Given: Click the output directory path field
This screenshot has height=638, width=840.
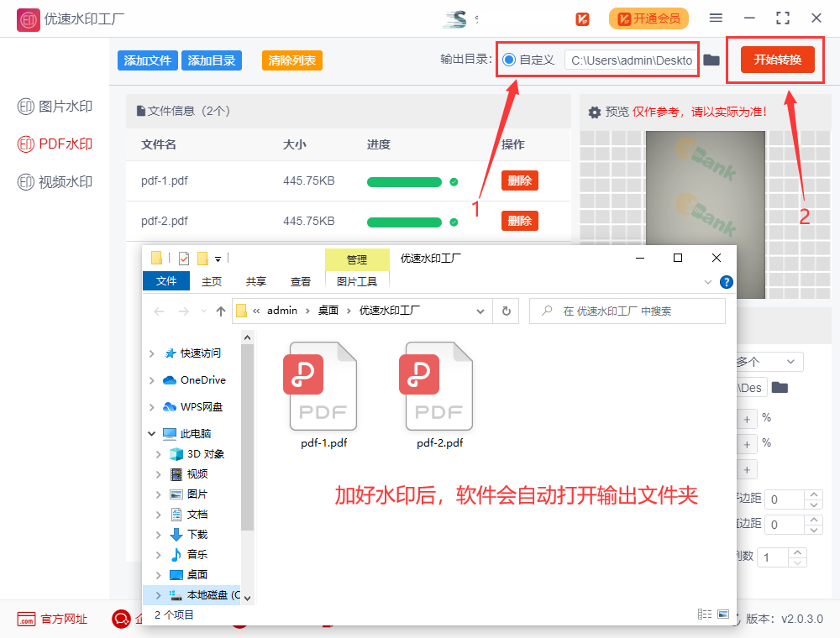Looking at the screenshot, I should [x=631, y=60].
